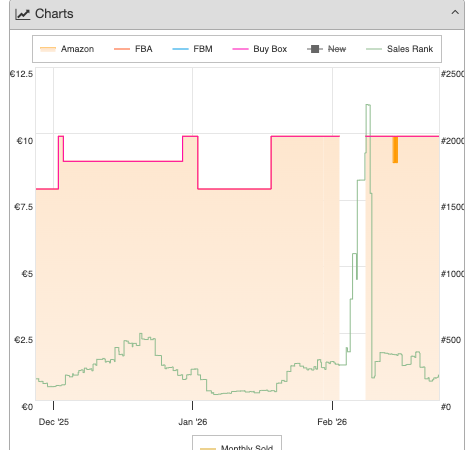Click the Feb '26 axis label
The image size is (474, 450).
pos(332,422)
